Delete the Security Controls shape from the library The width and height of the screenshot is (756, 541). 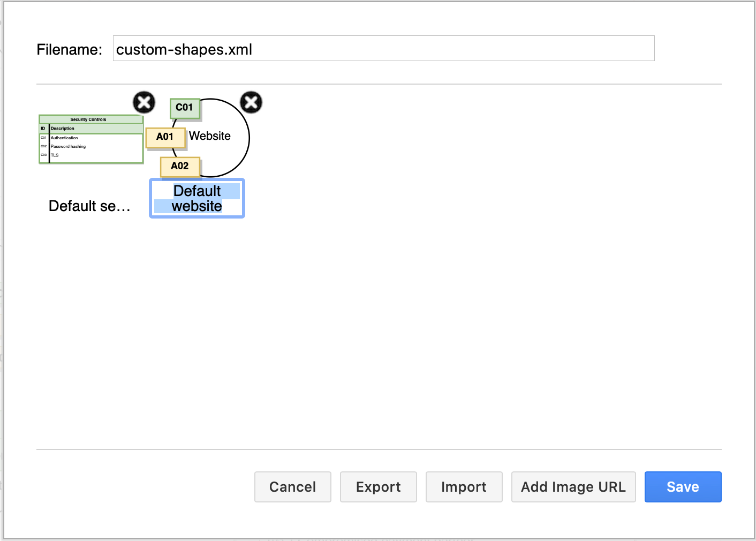[x=143, y=102]
